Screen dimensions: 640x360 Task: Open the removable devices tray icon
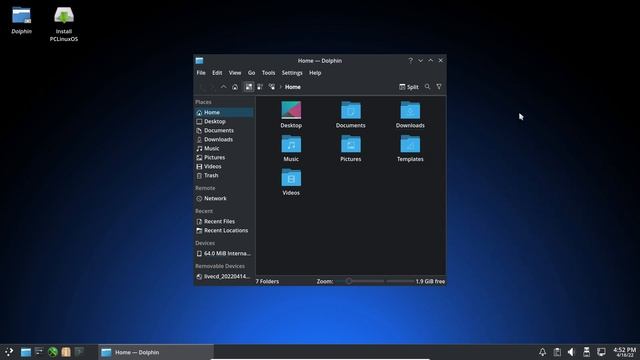[587, 352]
